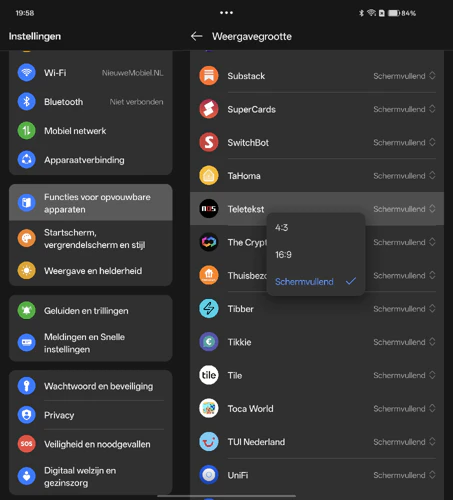453x500 pixels.
Task: Open Veiligheid en noodgevallen label
Action: [x=97, y=444]
